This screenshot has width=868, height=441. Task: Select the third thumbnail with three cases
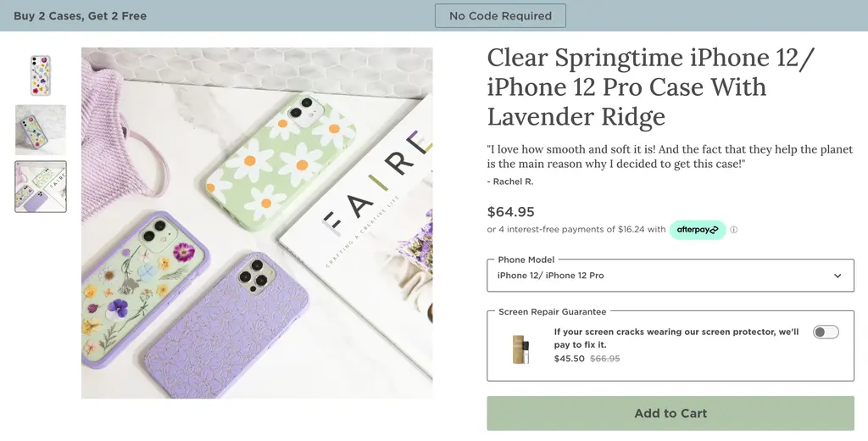(40, 186)
